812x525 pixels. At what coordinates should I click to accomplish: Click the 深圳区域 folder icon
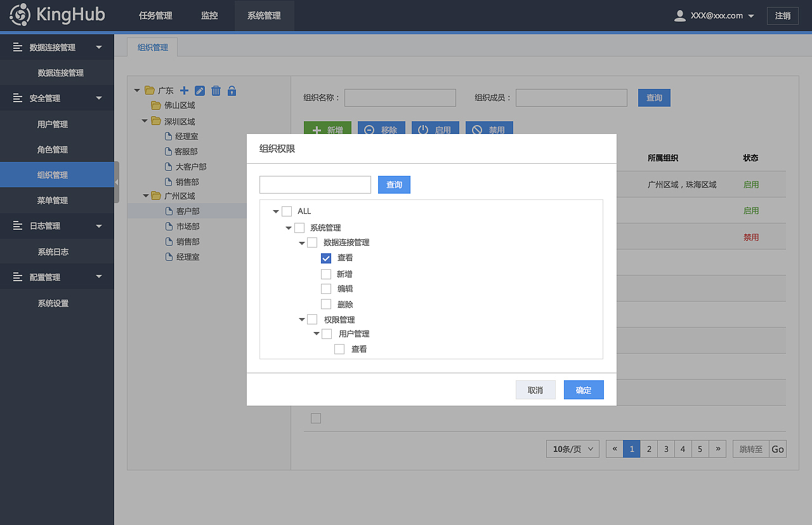pos(156,121)
